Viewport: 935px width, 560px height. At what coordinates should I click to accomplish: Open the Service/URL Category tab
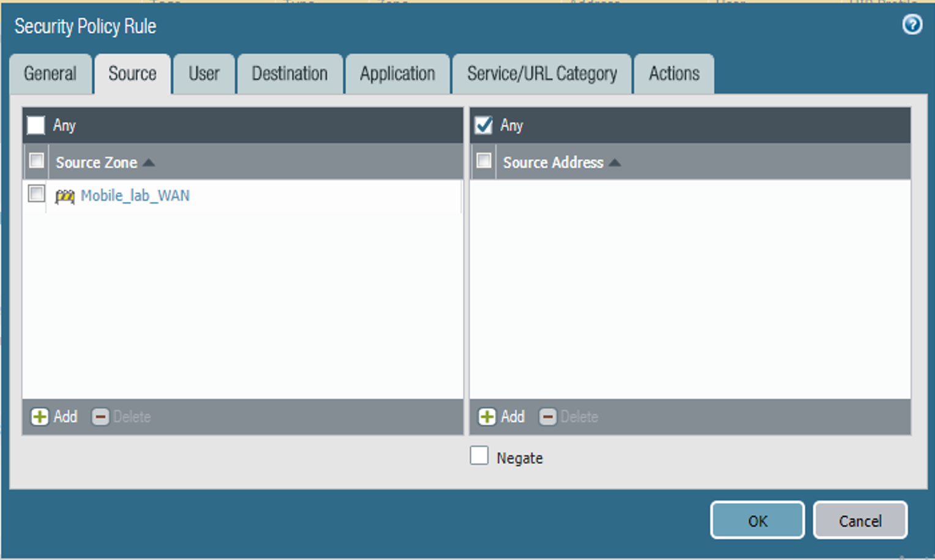541,73
